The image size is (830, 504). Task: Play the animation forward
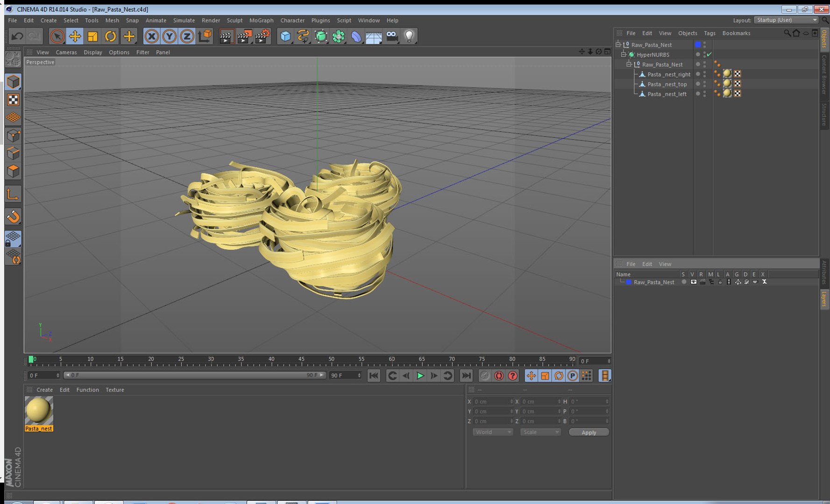coord(420,376)
